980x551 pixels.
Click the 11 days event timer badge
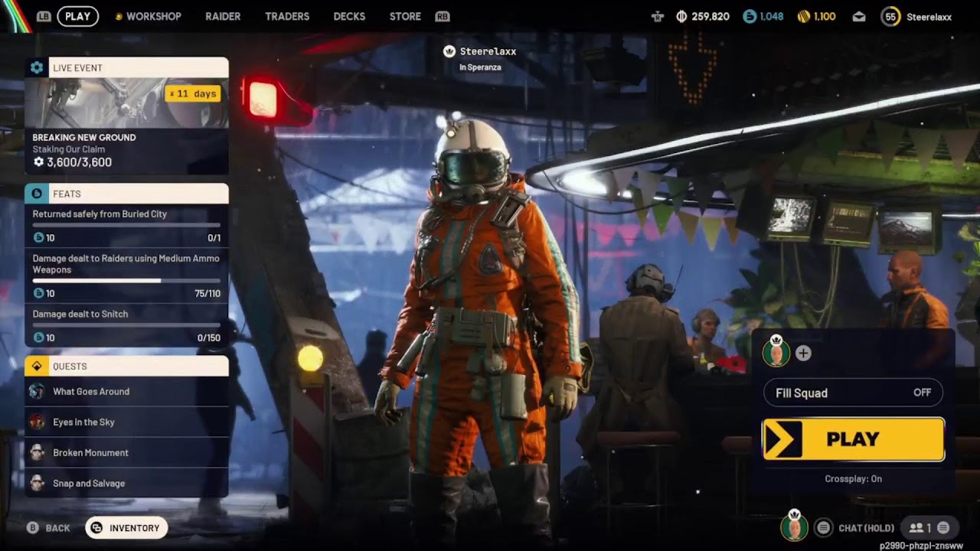coord(193,93)
